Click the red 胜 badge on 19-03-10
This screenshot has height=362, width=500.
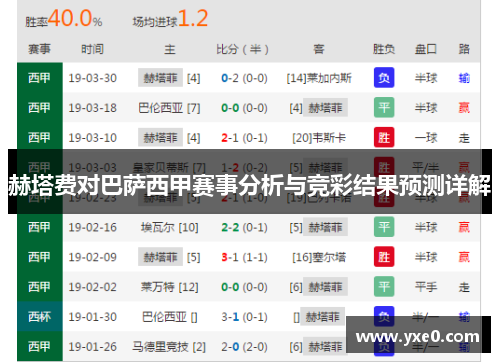(x=384, y=137)
